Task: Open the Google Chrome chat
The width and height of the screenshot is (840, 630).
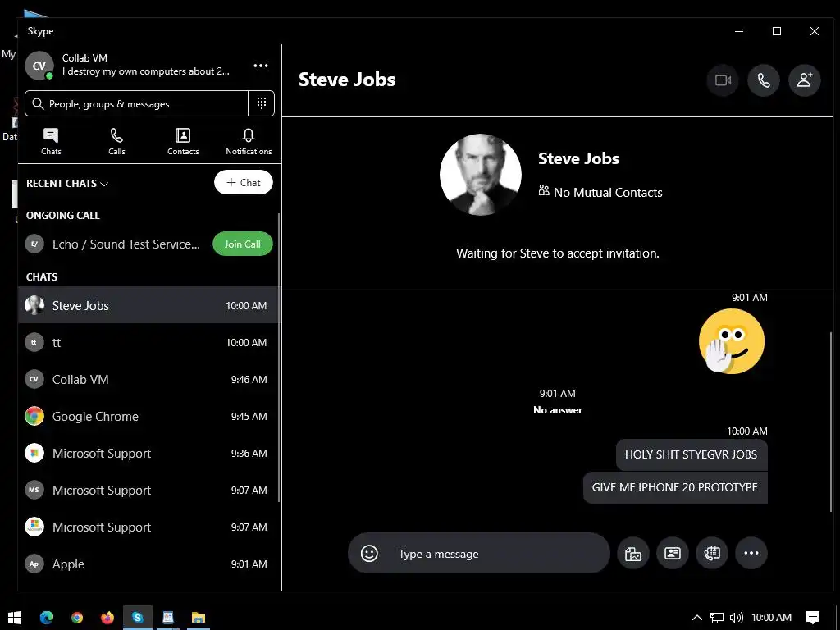Action: [x=148, y=416]
